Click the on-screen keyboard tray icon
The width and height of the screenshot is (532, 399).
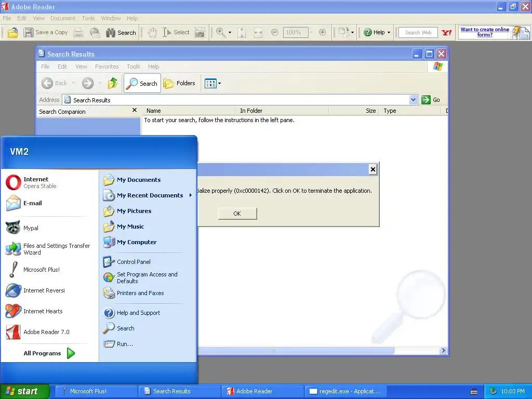[474, 392]
